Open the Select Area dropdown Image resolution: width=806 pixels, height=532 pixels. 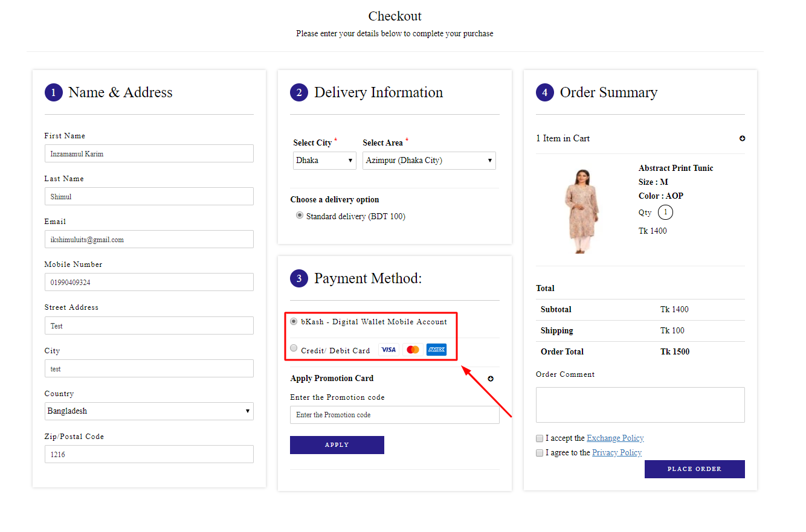[x=429, y=161]
